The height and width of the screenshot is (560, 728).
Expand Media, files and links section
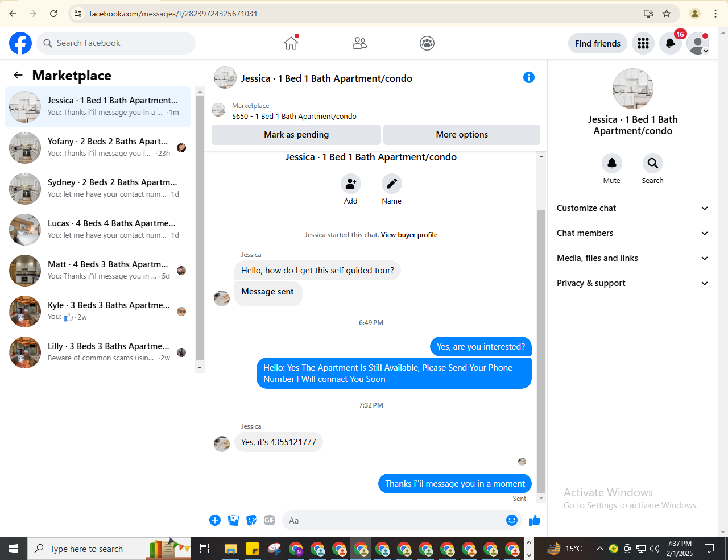[632, 258]
